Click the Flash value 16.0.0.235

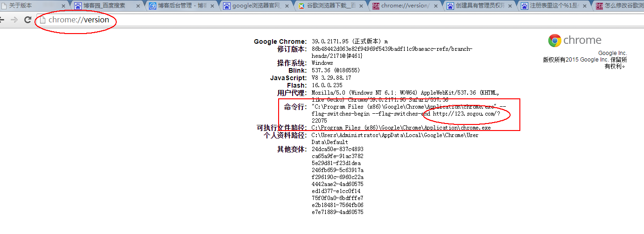327,85
